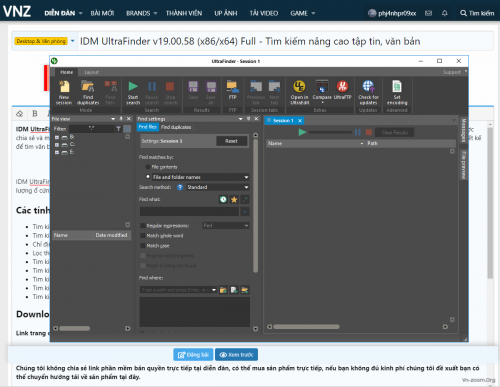Expand the File and folder names dropdown
The height and width of the screenshot is (387, 500).
[x=201, y=177]
